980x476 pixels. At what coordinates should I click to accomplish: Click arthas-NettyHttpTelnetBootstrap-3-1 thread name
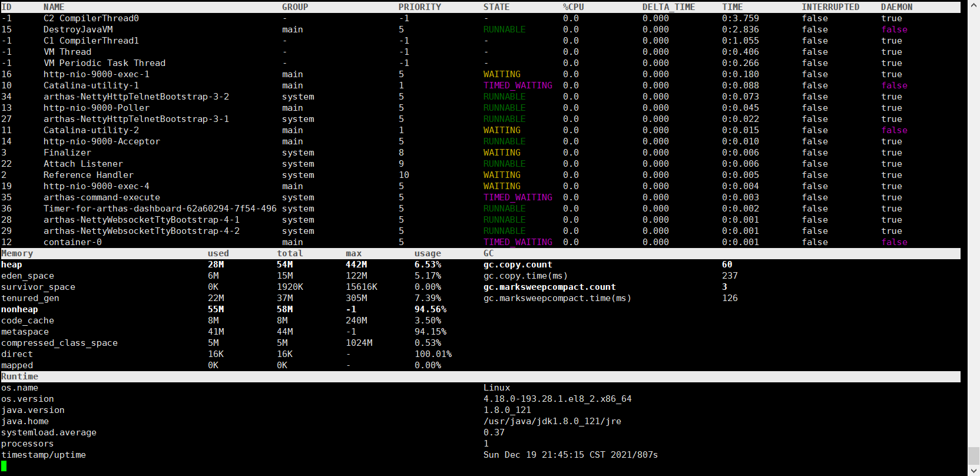[137, 119]
